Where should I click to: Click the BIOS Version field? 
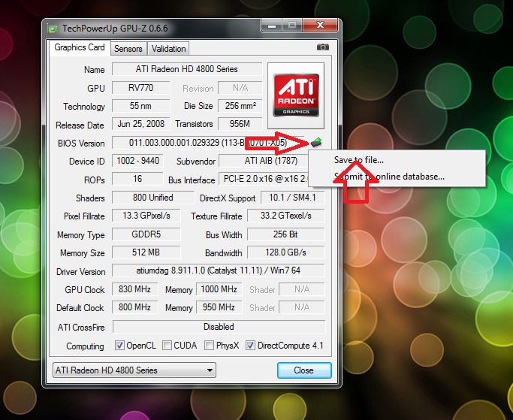[208, 143]
